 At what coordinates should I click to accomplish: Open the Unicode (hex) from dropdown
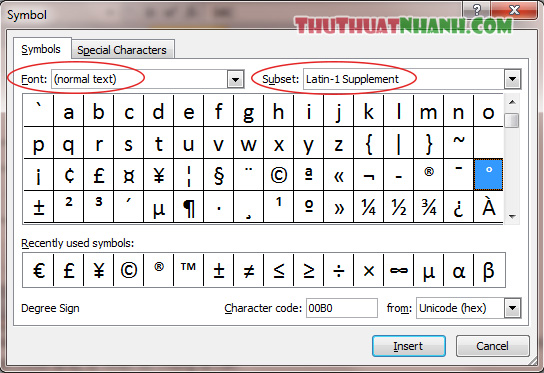point(512,308)
